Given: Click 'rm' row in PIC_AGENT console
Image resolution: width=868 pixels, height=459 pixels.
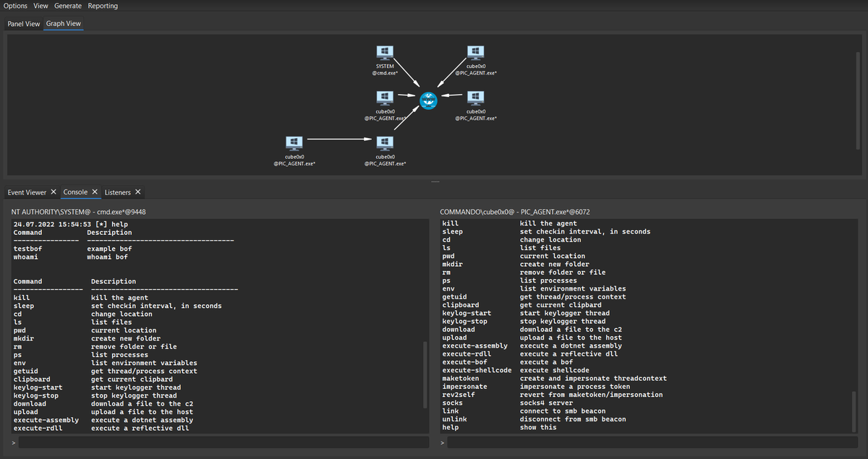Looking at the screenshot, I should pyautogui.click(x=524, y=273).
